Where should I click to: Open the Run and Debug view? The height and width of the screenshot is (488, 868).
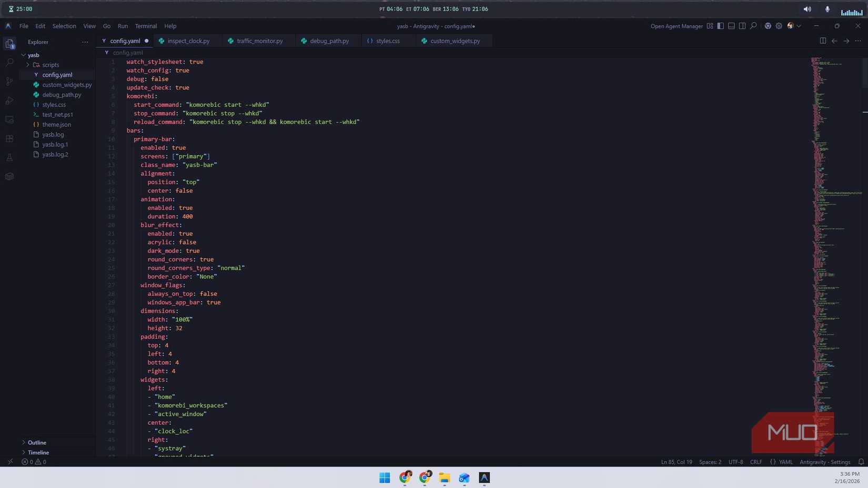[x=9, y=100]
